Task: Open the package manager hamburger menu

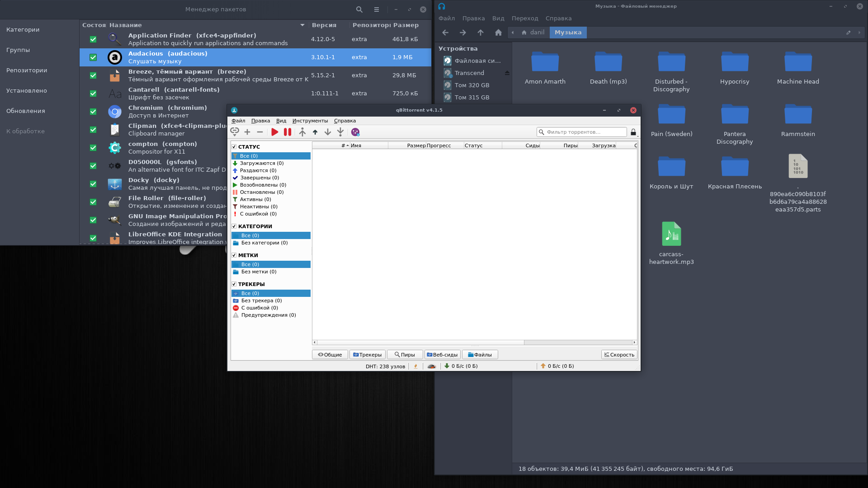Action: coord(377,9)
